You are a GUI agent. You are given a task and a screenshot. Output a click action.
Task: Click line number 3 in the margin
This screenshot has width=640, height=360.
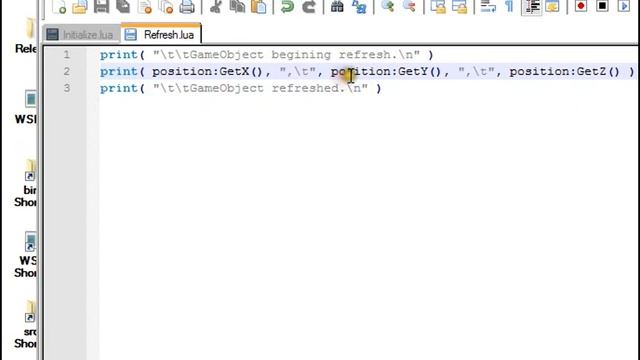click(x=67, y=88)
